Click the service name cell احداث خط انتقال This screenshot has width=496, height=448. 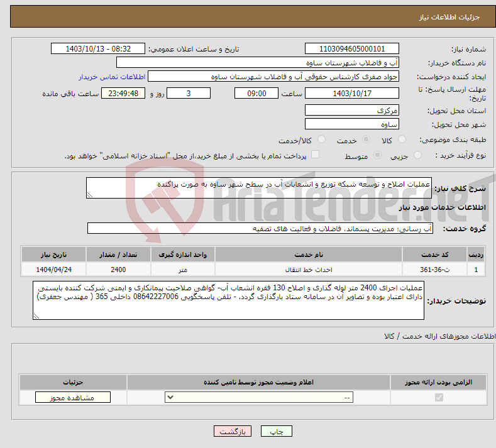tap(309, 270)
